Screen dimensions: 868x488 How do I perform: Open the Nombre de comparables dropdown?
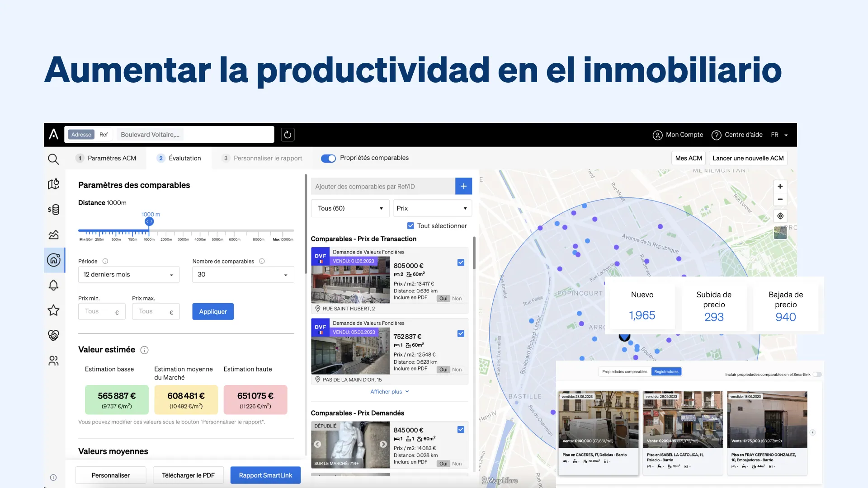[x=243, y=275]
